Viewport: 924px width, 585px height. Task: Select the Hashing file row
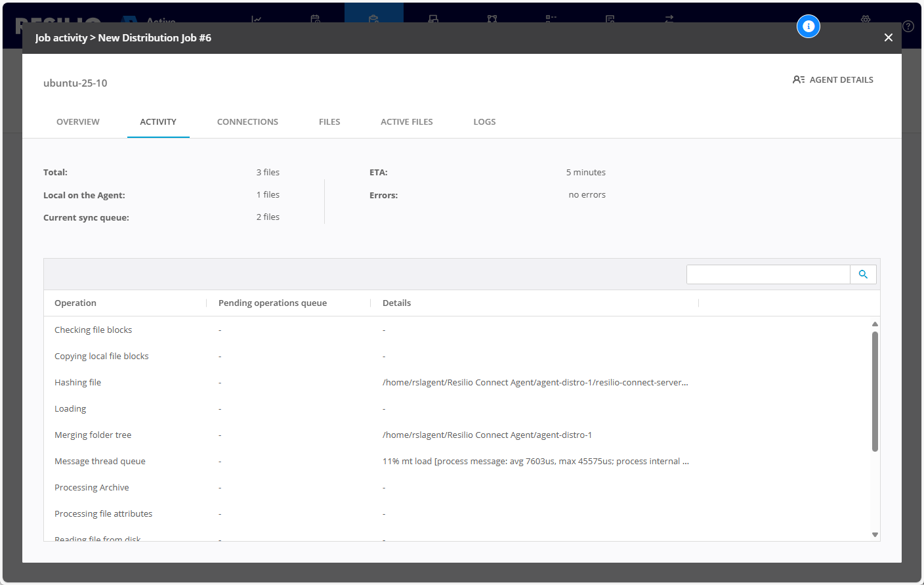[x=77, y=382]
